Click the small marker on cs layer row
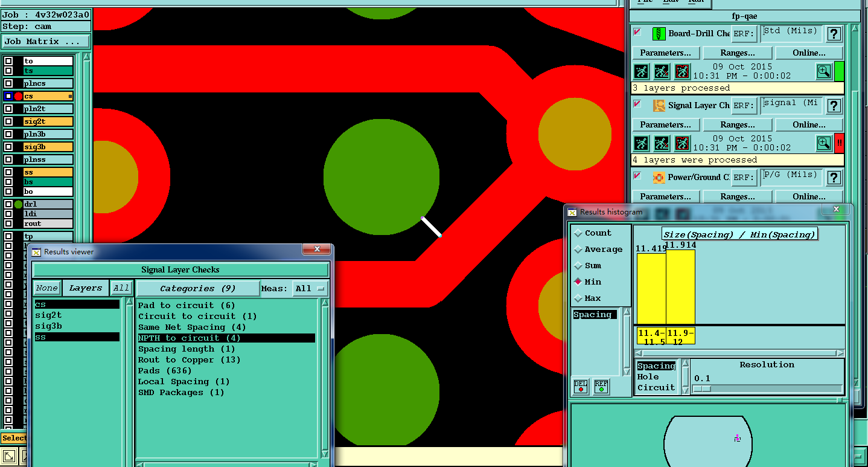The width and height of the screenshot is (868, 467). (70, 97)
